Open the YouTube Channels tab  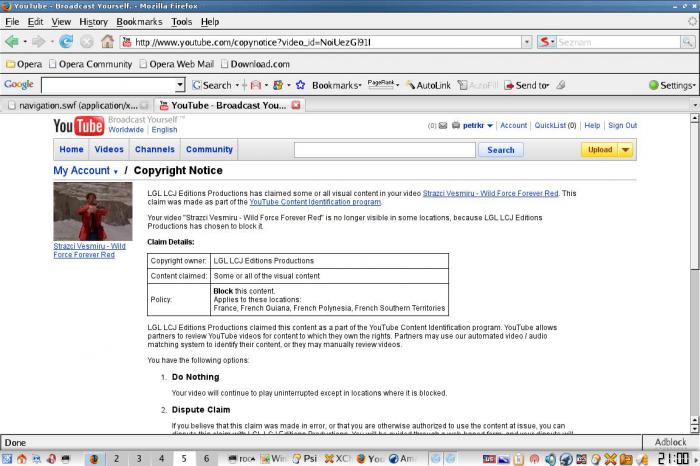pyautogui.click(x=154, y=150)
